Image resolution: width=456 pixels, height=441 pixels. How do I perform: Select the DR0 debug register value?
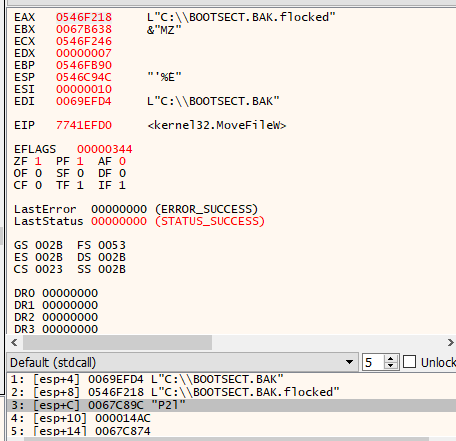[70, 293]
